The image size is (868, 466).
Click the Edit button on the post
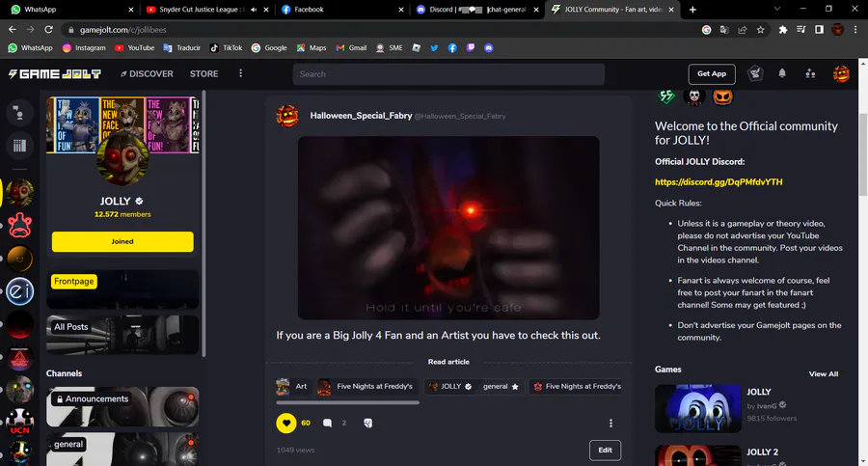(605, 450)
